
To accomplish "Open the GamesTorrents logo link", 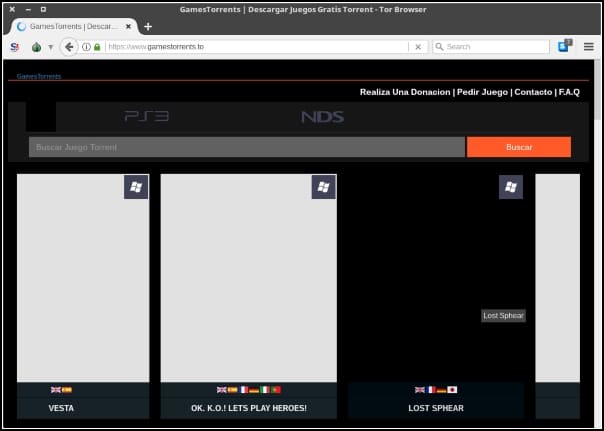I will 39,76.
